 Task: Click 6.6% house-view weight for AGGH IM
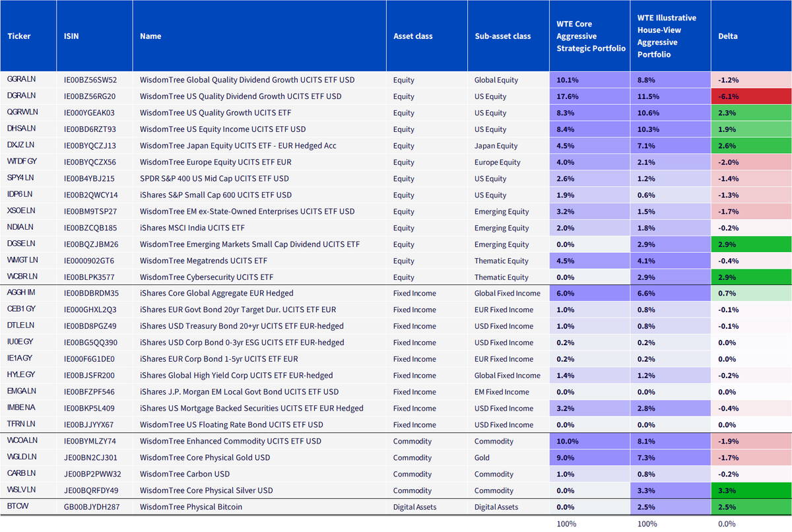[x=671, y=293]
